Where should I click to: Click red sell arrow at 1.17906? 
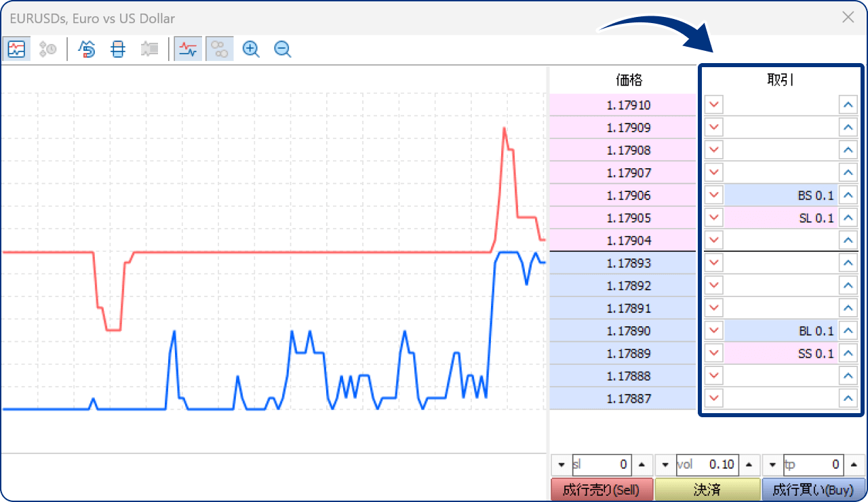point(714,195)
